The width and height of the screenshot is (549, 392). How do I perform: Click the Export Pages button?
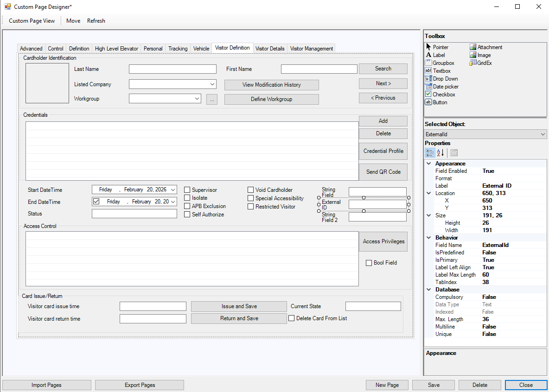click(140, 385)
